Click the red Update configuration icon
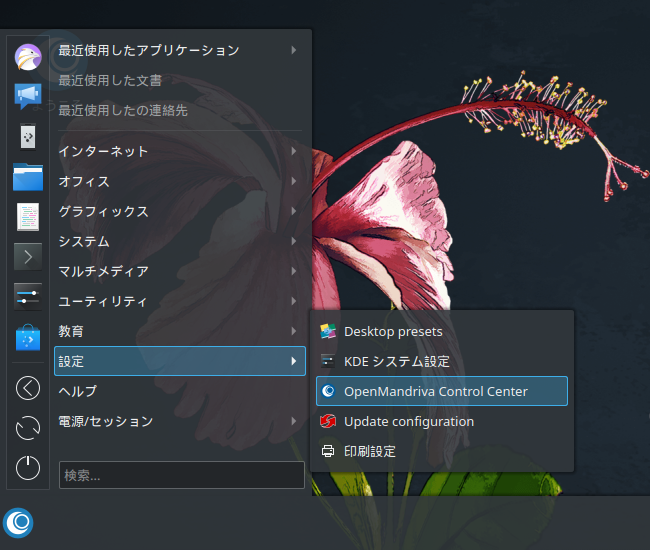650x550 pixels. coord(328,422)
